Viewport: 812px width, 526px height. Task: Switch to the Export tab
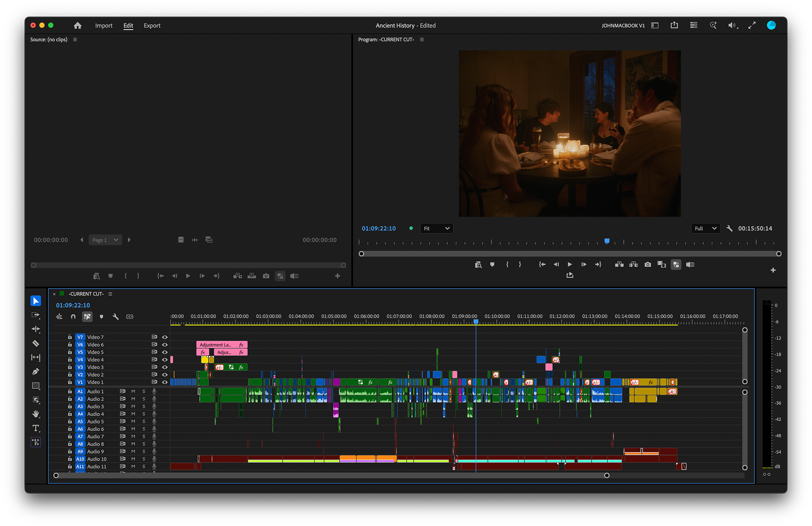point(152,25)
